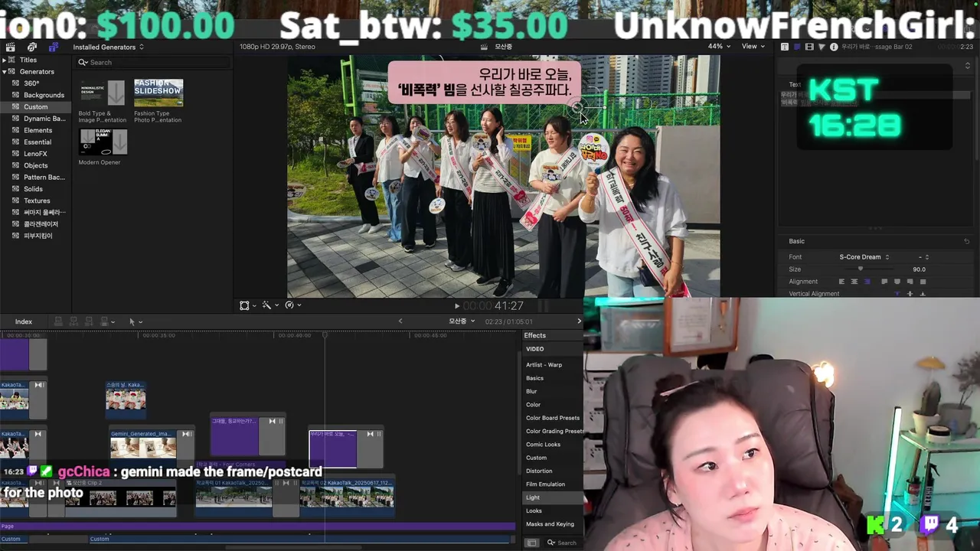Viewport: 980px width, 551px height.
Task: Select the Titles and Generators sidebar icon
Action: [53, 47]
